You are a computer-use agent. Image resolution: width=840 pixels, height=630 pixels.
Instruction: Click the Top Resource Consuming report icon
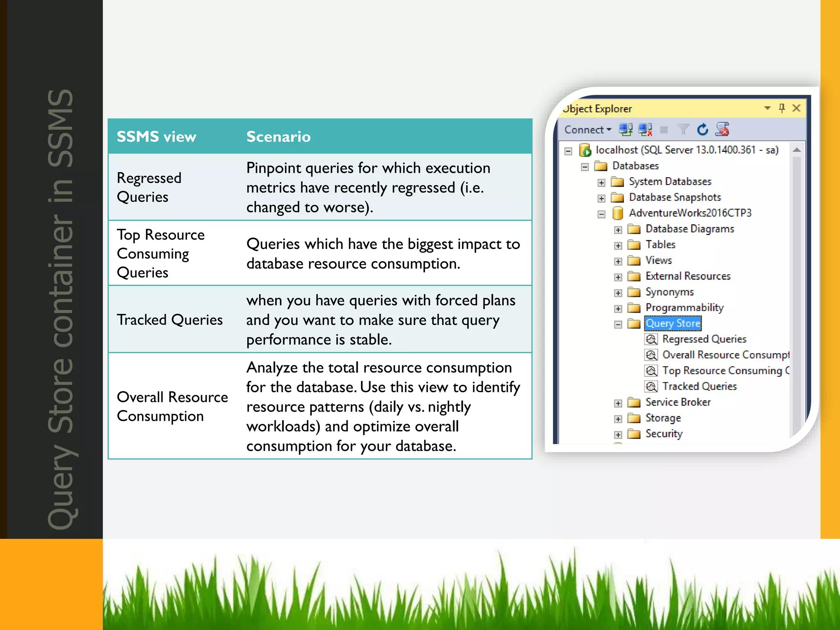coord(651,371)
